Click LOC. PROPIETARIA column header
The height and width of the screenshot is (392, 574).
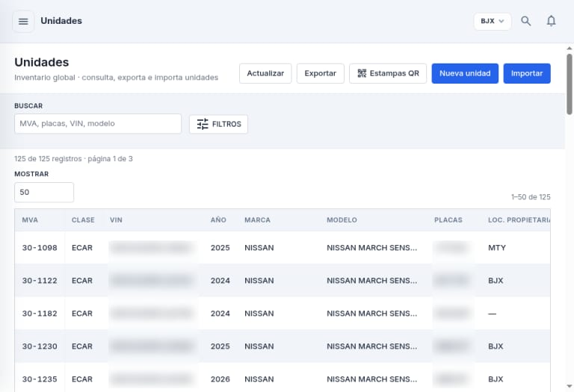(x=519, y=220)
